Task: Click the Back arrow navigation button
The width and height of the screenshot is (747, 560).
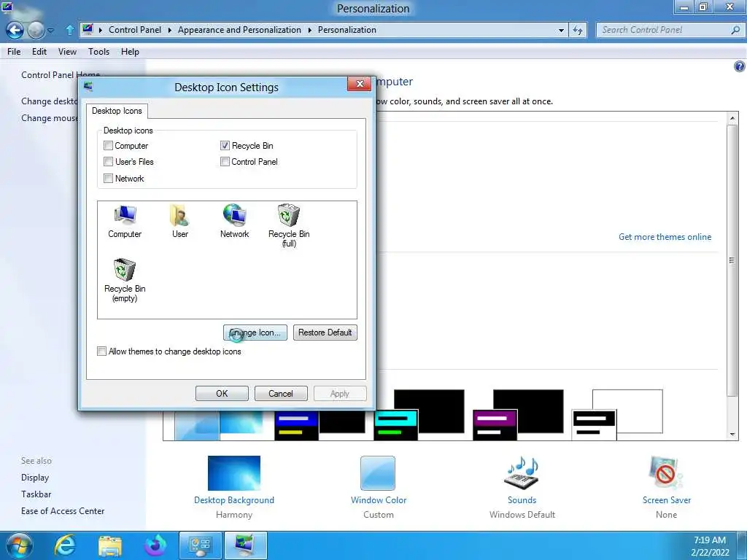Action: (x=15, y=31)
